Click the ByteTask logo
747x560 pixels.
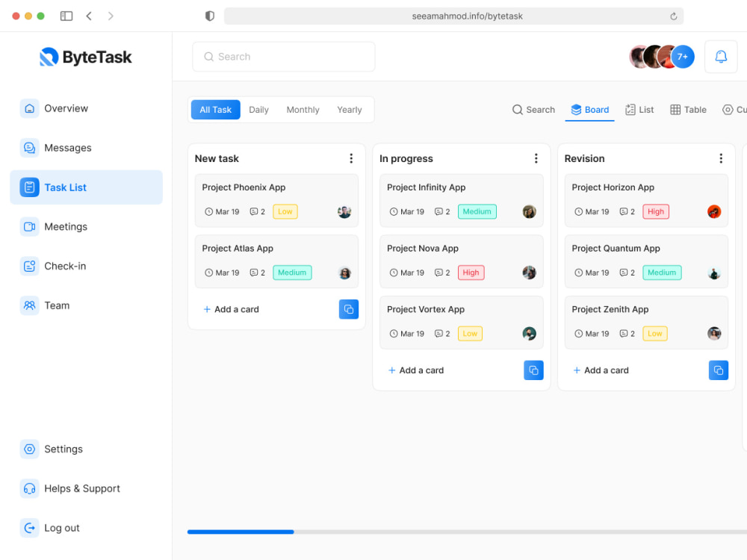click(86, 57)
